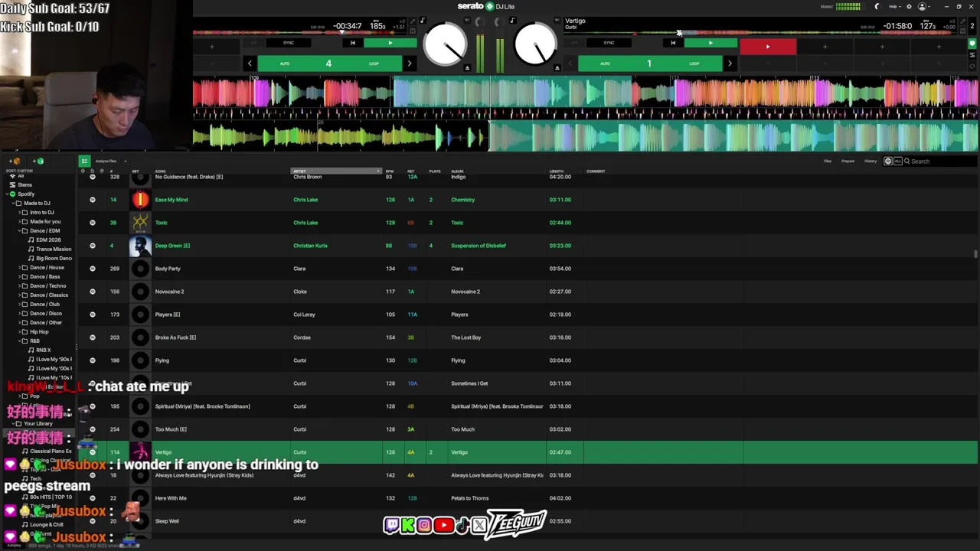Expand the Made for you folder
Image resolution: width=980 pixels, height=551 pixels.
(19, 221)
